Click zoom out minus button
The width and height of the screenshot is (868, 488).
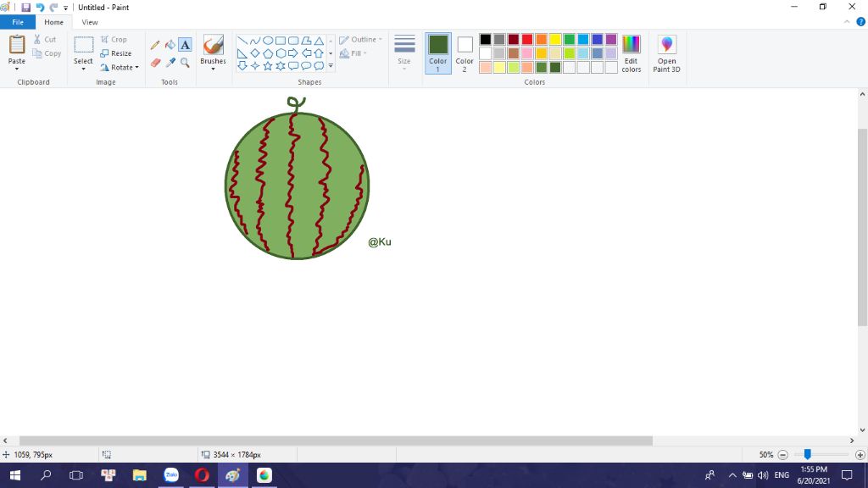click(782, 455)
